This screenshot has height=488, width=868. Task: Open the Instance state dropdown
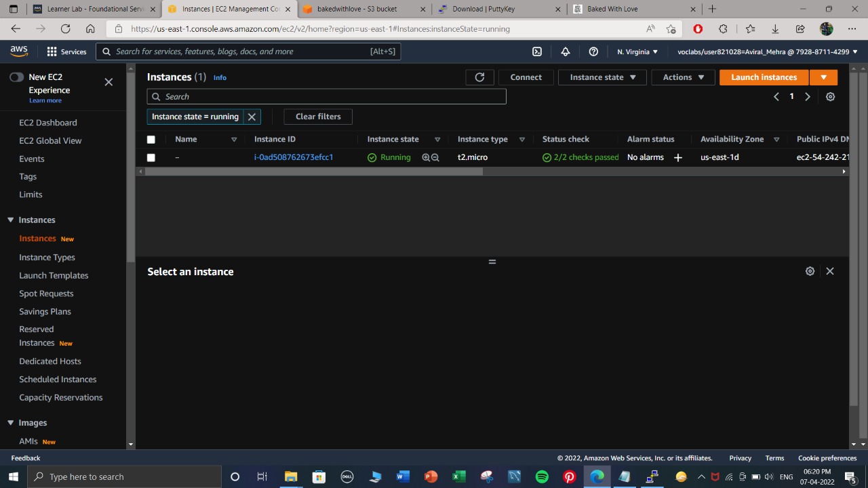coord(602,77)
